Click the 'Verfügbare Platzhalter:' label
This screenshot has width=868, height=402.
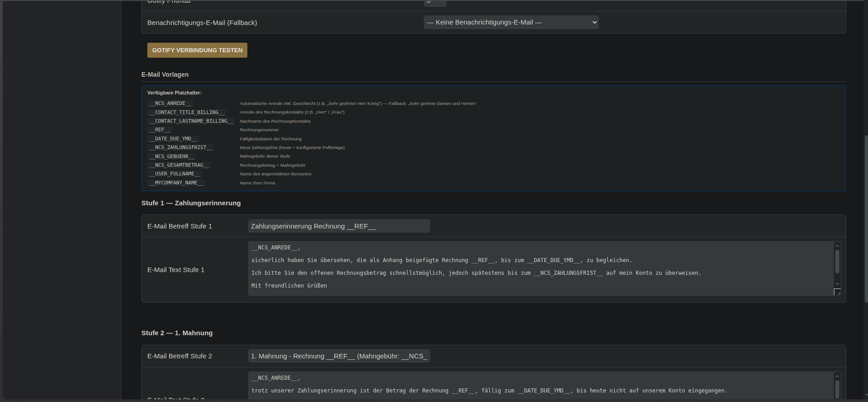(x=175, y=93)
